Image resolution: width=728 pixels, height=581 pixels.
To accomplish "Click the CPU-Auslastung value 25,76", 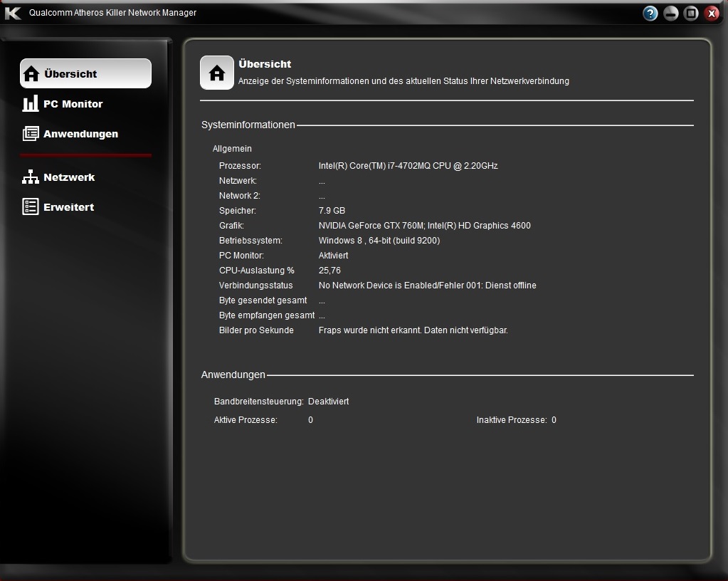I will (x=329, y=271).
